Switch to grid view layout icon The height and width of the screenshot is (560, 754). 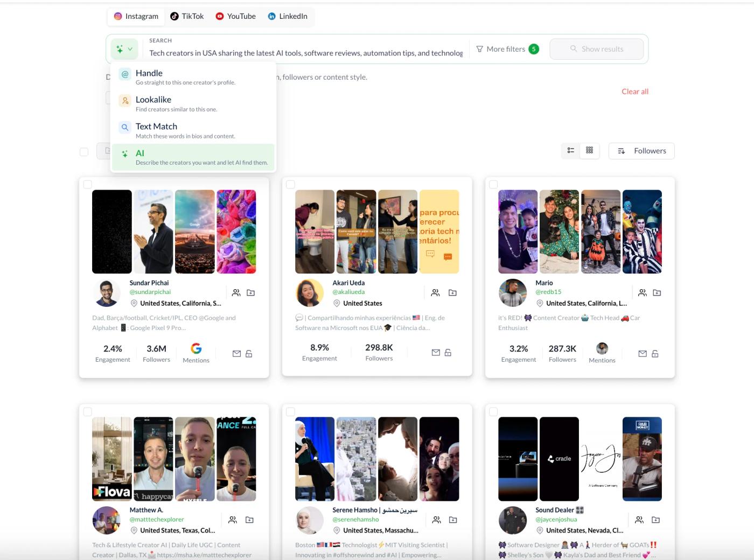click(589, 151)
